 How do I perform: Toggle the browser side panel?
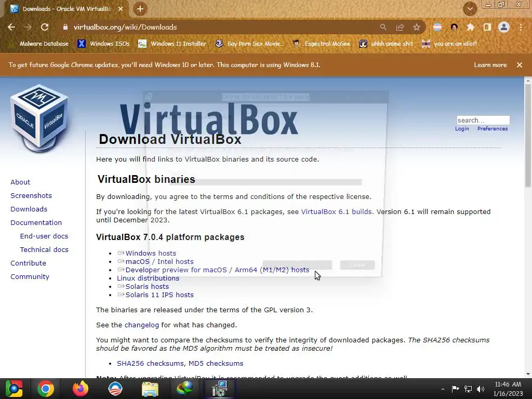tap(487, 27)
